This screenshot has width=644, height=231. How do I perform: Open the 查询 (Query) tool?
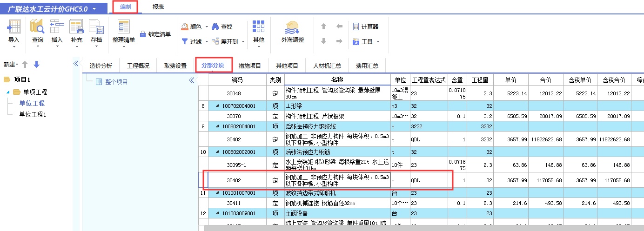click(x=37, y=27)
